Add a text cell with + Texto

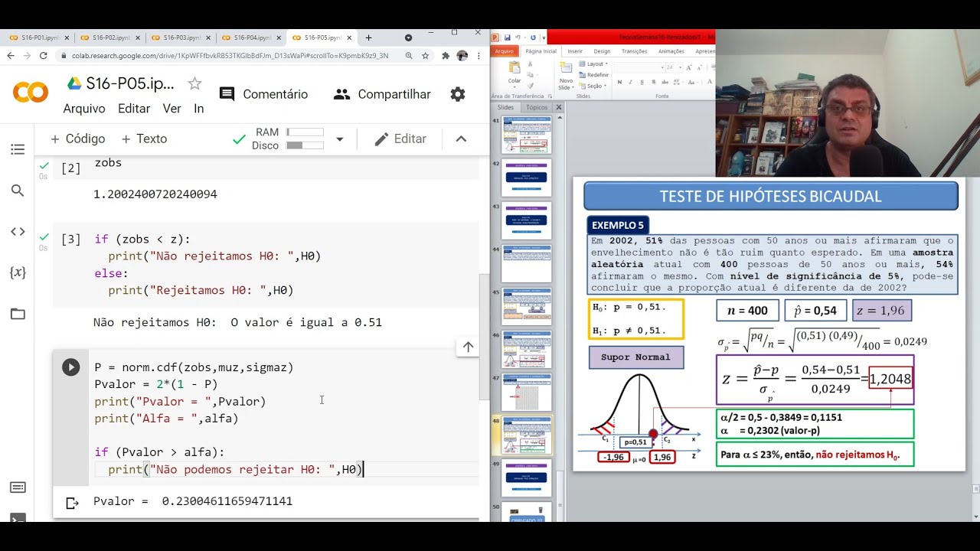pos(144,139)
